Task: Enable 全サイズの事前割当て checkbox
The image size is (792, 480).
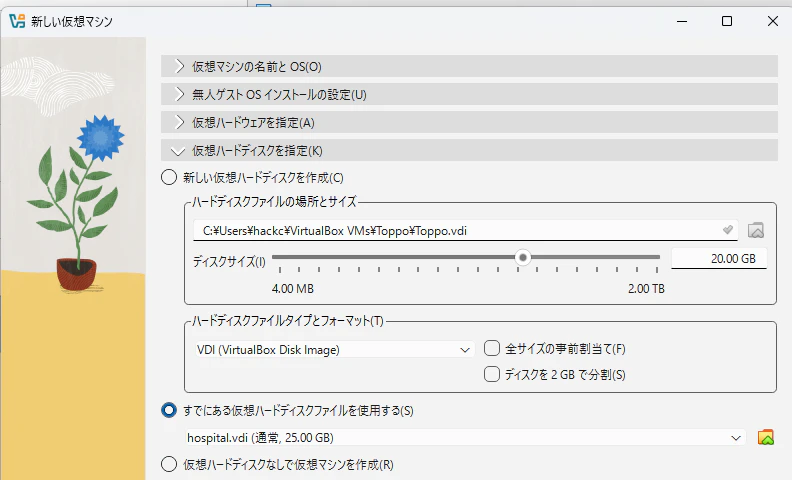Action: coord(492,349)
